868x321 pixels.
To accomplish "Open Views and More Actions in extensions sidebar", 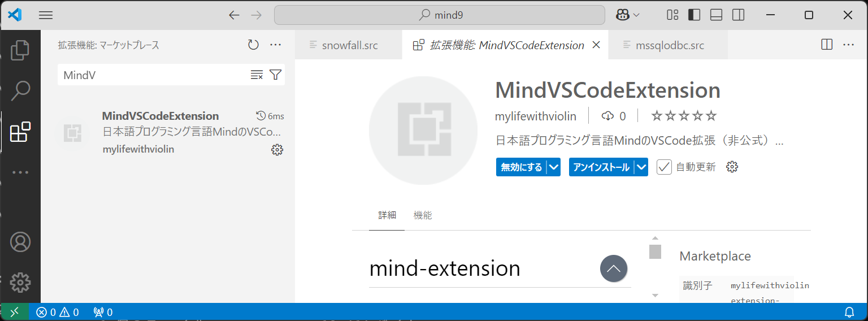I will click(275, 45).
